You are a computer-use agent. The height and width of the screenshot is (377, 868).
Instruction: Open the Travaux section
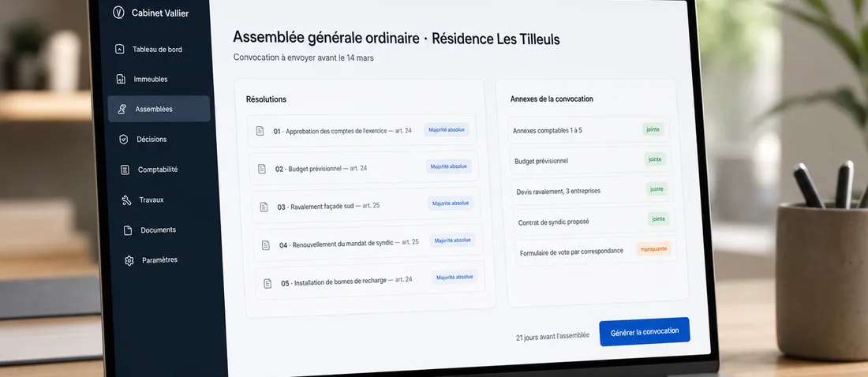pos(152,200)
